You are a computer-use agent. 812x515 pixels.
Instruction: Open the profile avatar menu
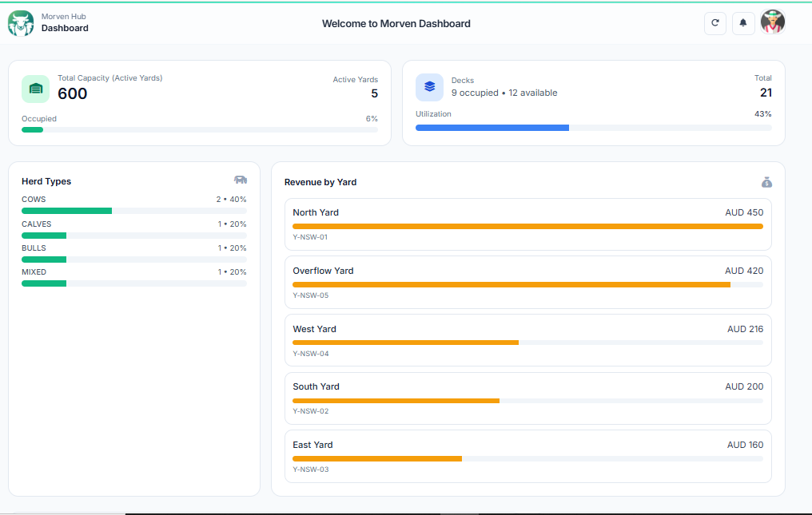click(773, 22)
